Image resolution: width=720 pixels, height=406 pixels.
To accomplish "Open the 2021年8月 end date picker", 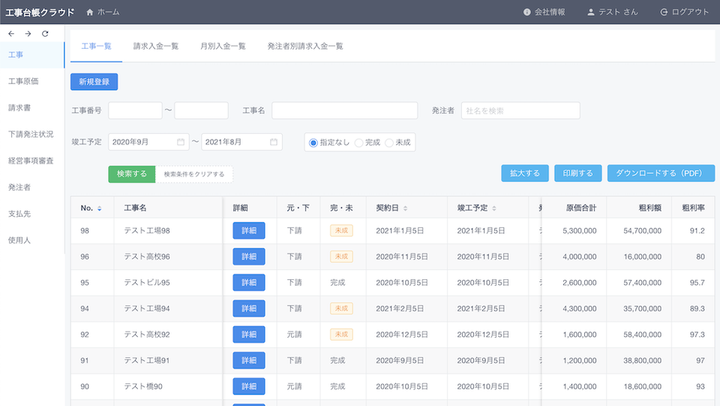I will click(242, 142).
